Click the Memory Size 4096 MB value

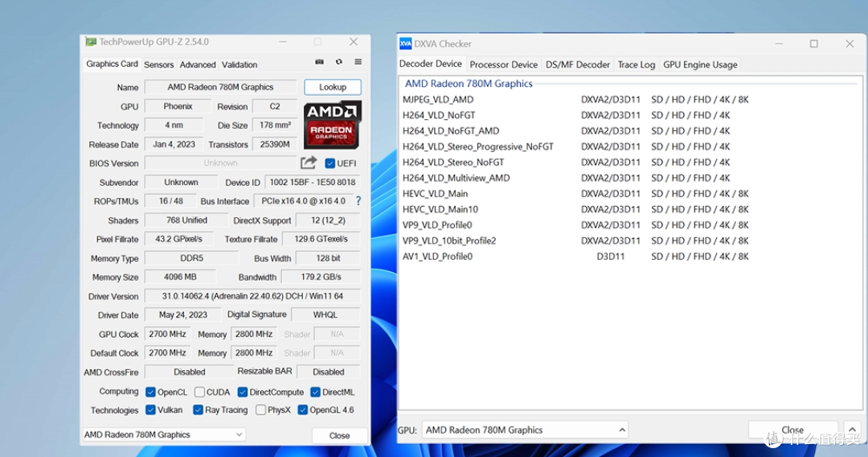click(x=180, y=277)
